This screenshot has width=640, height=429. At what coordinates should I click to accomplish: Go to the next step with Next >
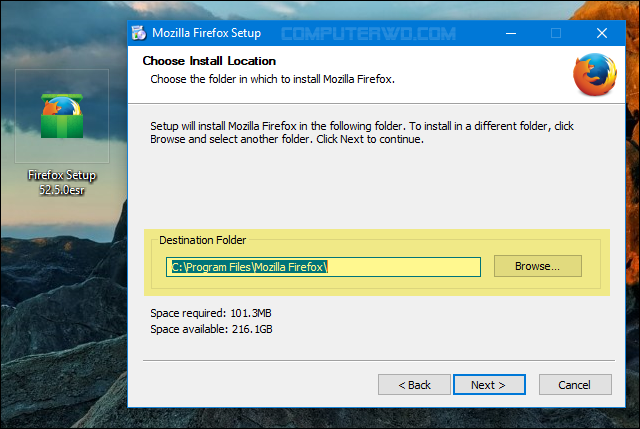tap(489, 385)
